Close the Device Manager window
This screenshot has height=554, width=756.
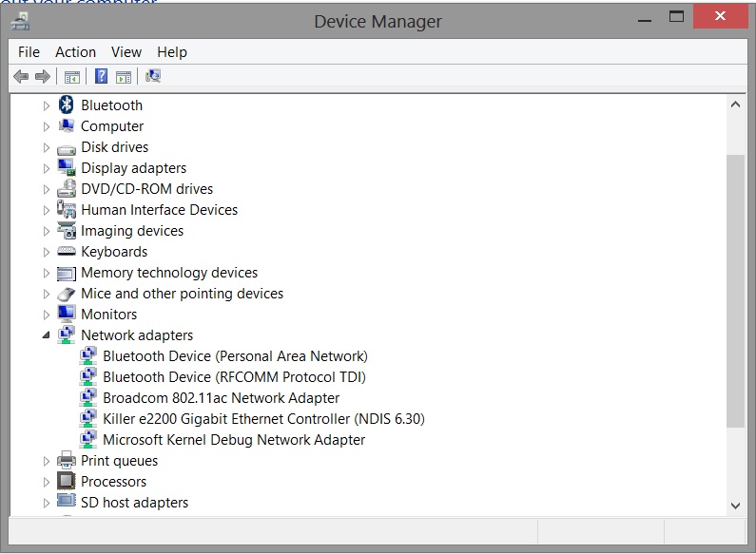pyautogui.click(x=720, y=16)
